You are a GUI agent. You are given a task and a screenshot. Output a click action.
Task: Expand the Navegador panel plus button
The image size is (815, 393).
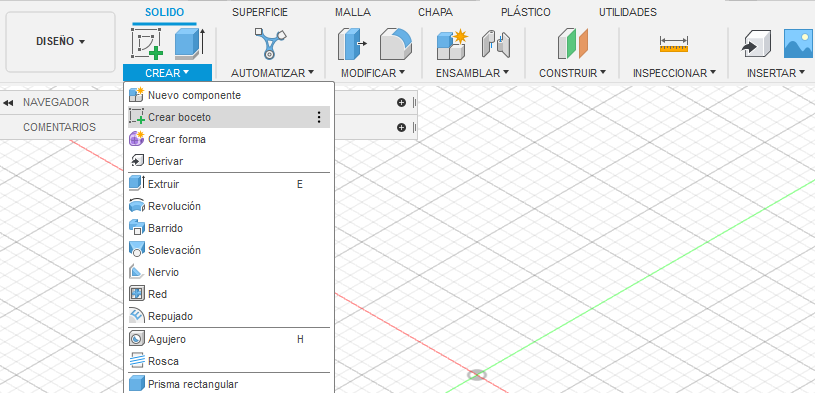401,102
